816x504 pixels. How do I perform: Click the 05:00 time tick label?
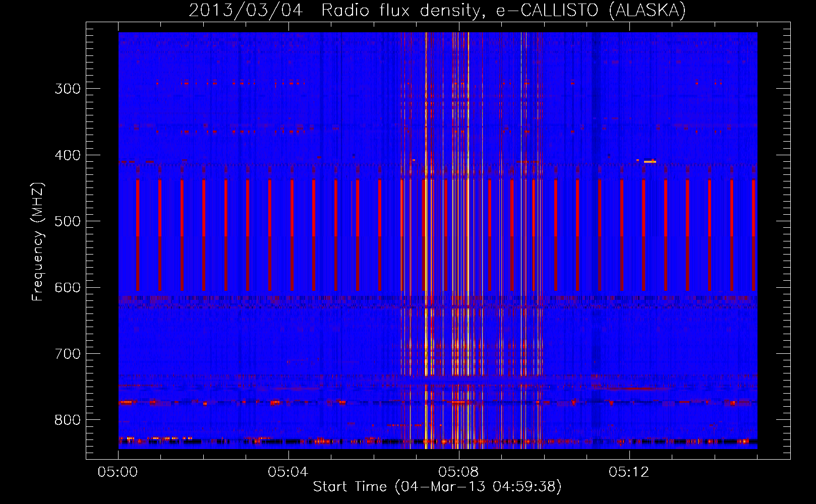pyautogui.click(x=118, y=472)
